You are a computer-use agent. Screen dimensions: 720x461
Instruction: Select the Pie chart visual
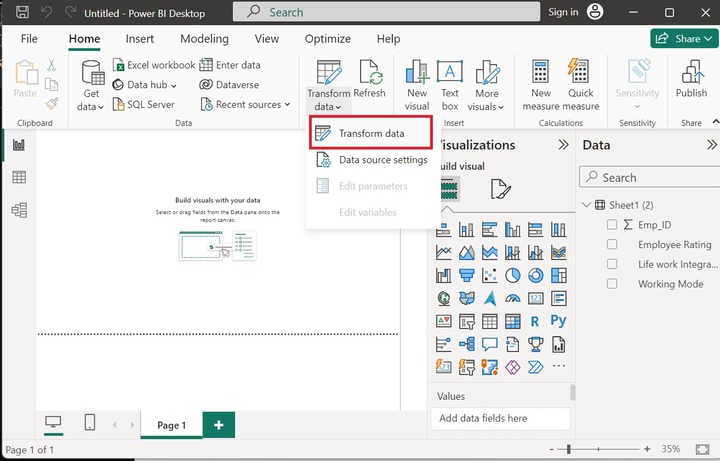pos(512,275)
